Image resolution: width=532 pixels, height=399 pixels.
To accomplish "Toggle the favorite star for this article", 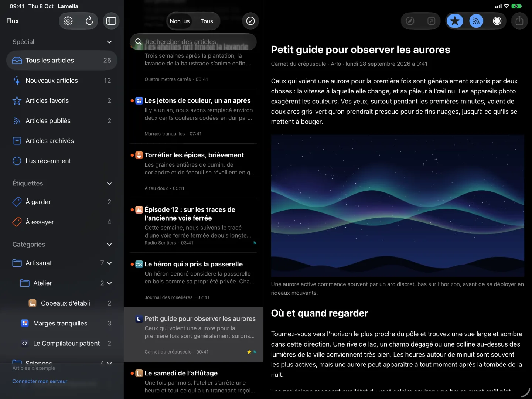I will (x=455, y=21).
